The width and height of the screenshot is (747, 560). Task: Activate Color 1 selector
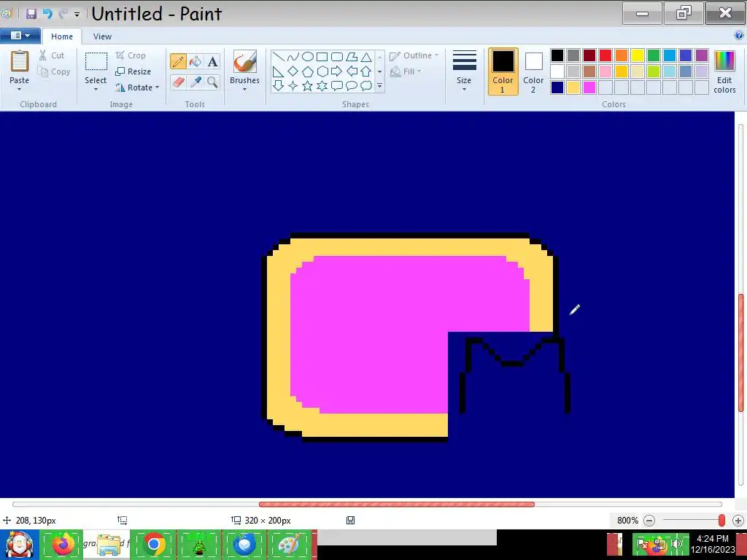503,71
